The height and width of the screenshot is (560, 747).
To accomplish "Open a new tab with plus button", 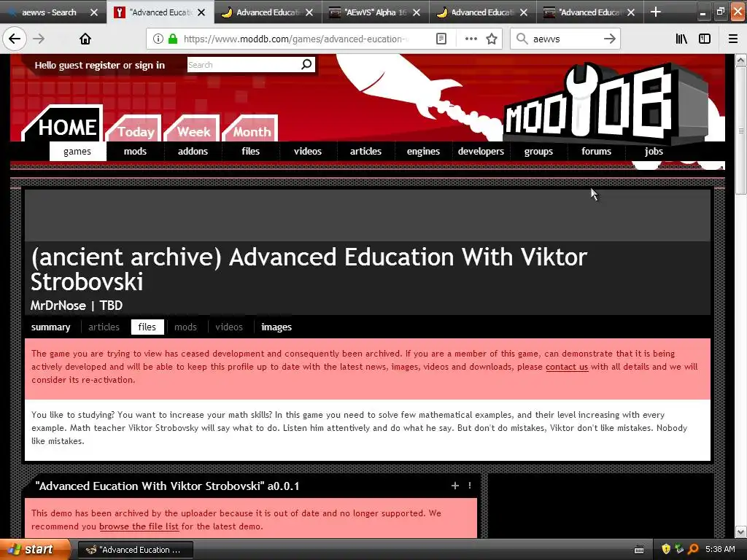I will coord(656,12).
